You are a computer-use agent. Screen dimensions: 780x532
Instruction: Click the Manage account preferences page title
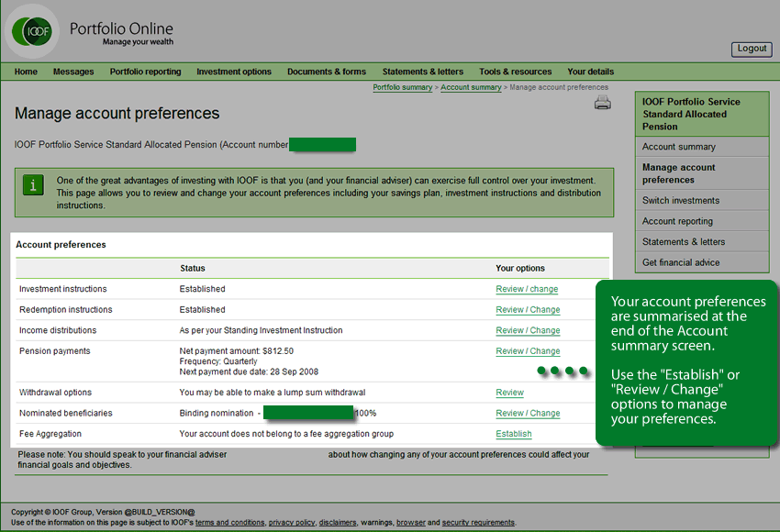click(117, 114)
